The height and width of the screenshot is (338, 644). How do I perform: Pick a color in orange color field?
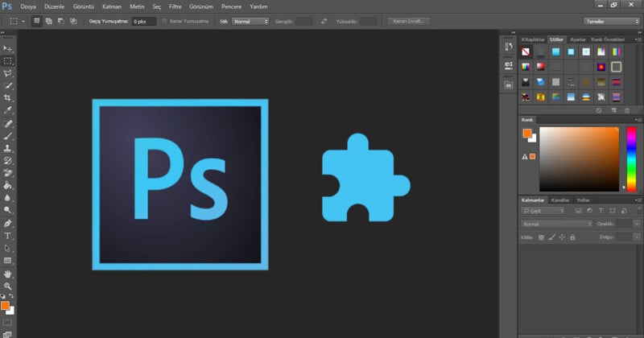click(x=579, y=159)
